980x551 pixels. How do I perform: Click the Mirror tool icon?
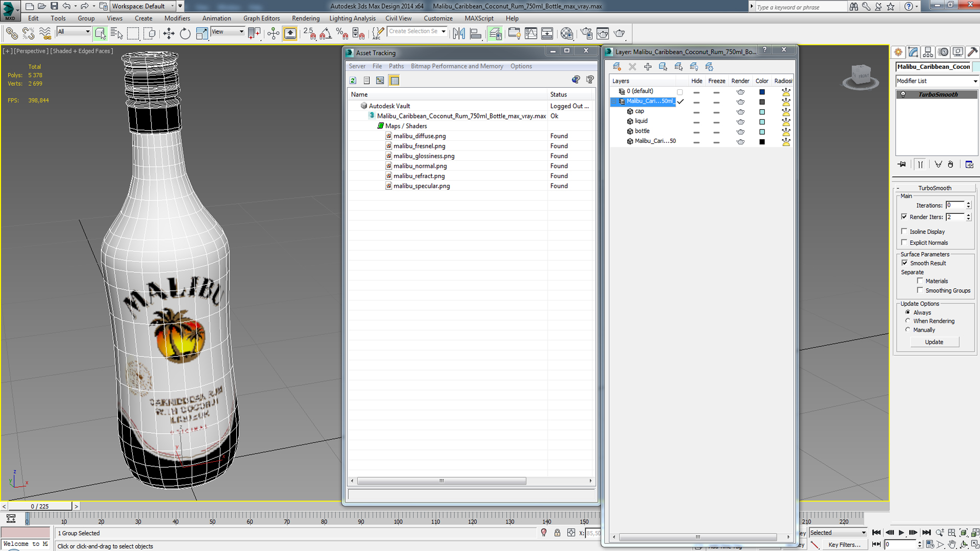[459, 34]
